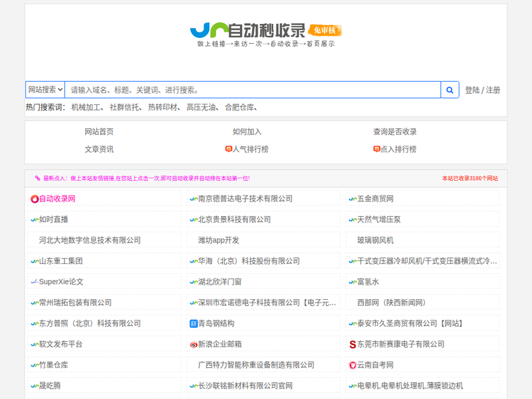Open the 人气排行榜 navigation item

point(251,149)
